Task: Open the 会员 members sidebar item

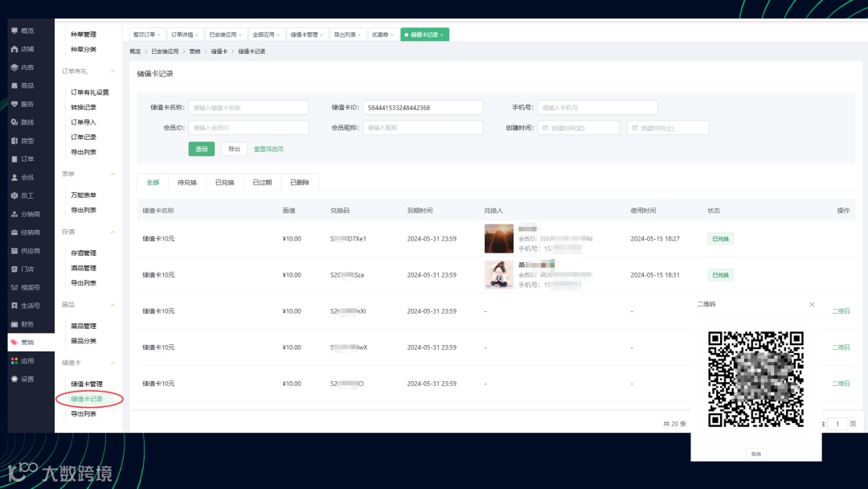Action: point(23,177)
